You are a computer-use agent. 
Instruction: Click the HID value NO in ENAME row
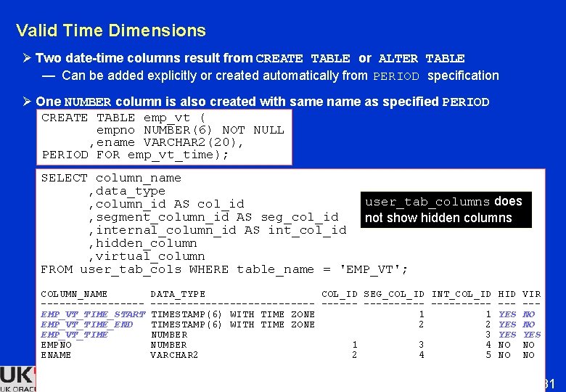504,355
